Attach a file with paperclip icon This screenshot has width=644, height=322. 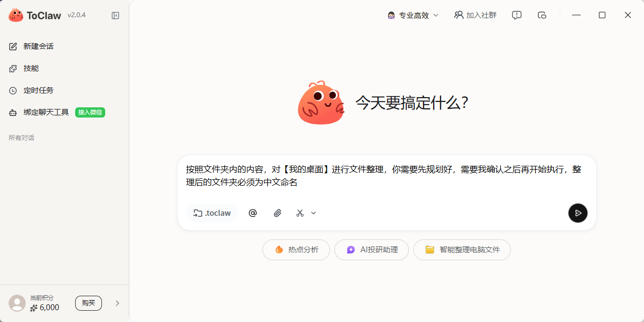(x=277, y=213)
